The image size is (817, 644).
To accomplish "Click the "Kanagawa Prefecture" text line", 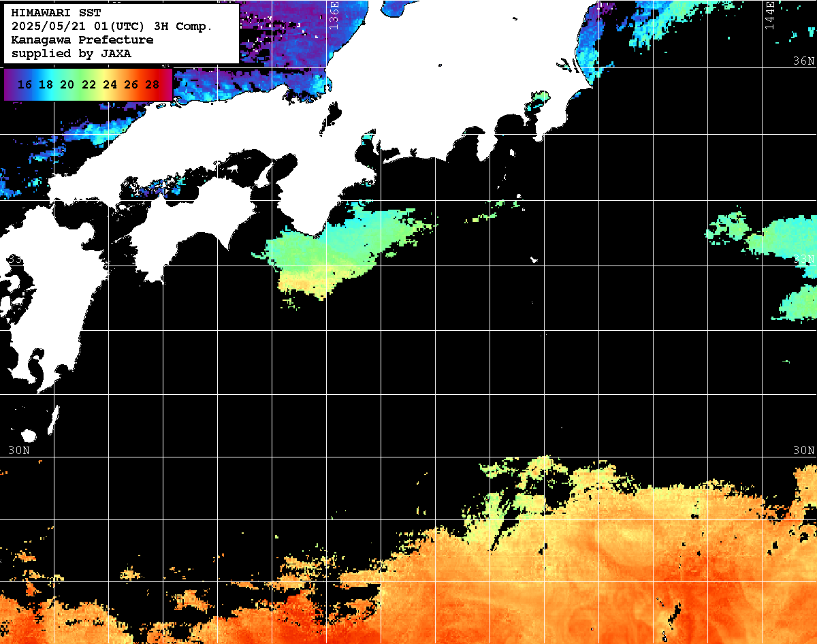I will click(x=82, y=39).
